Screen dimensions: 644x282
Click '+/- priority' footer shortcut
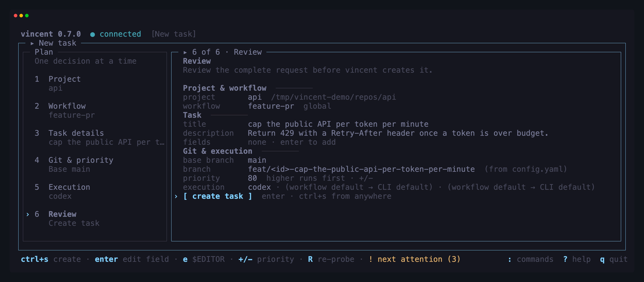266,259
